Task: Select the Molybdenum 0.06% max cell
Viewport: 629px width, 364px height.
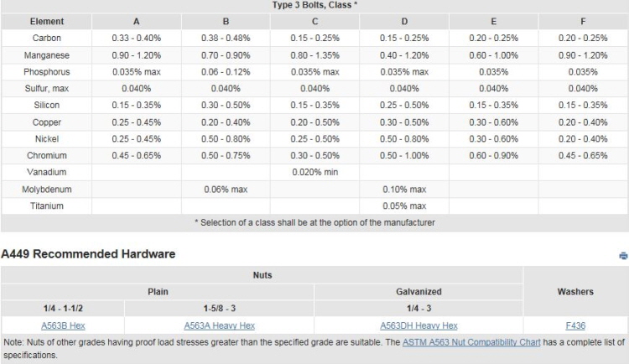Action: pos(226,189)
